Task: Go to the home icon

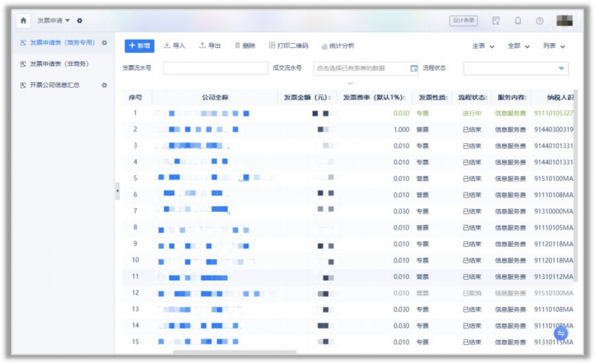Action: click(23, 21)
